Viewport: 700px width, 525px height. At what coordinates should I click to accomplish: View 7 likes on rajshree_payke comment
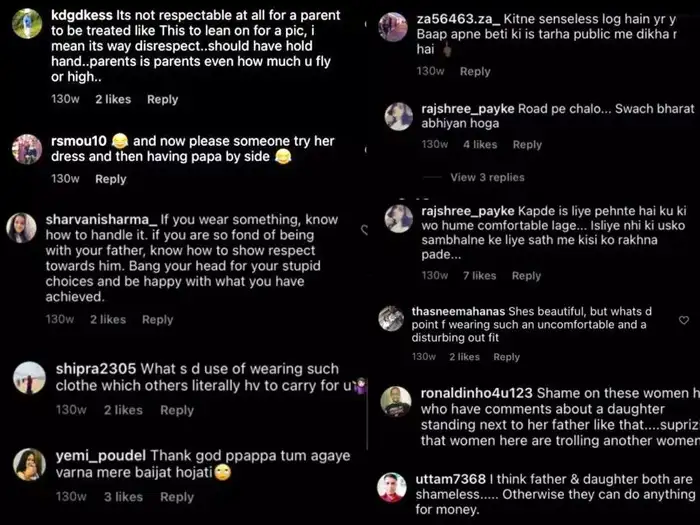[479, 276]
